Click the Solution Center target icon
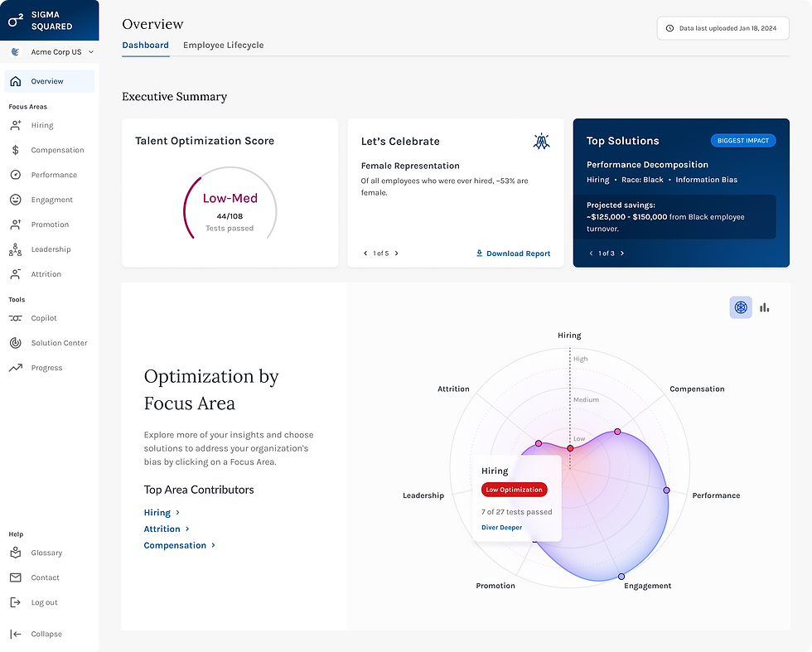812x652 pixels. click(x=18, y=342)
